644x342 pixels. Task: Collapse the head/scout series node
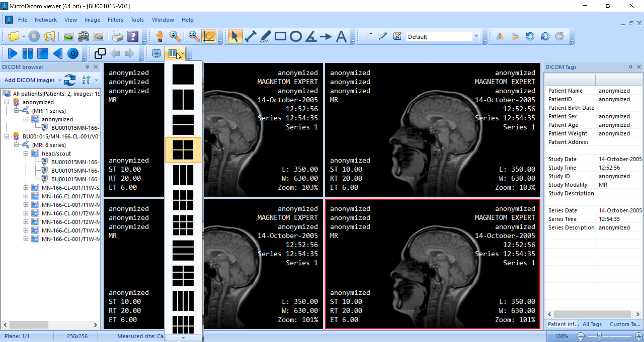click(x=26, y=153)
